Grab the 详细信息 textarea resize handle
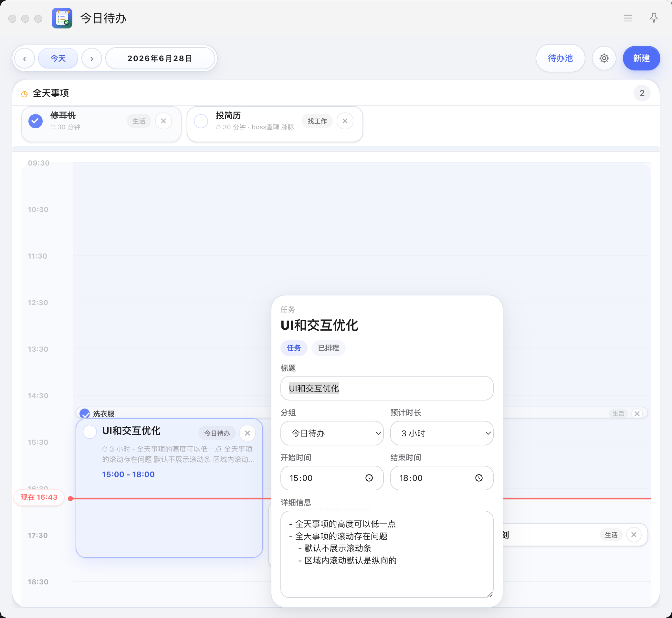Screen dimensions: 672x618 490,594
